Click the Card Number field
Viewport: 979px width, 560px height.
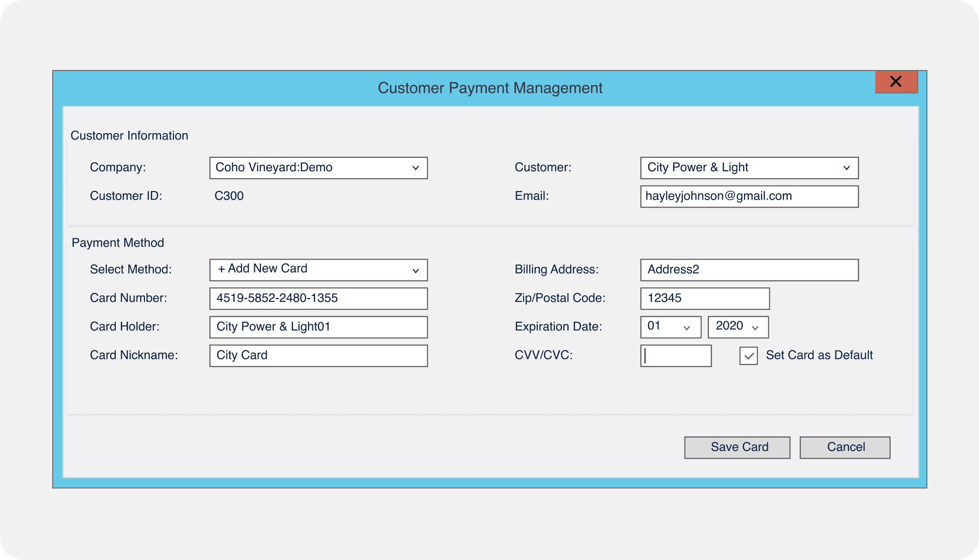tap(318, 298)
